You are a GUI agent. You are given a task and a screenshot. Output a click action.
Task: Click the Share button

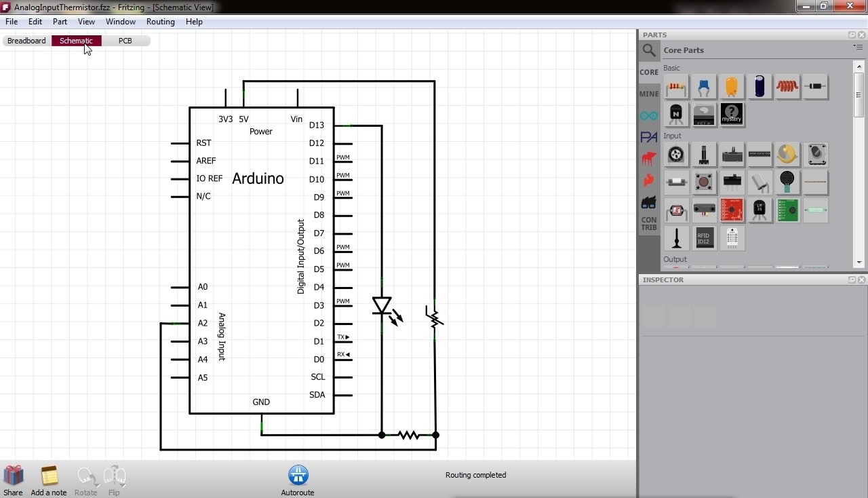coord(13,480)
